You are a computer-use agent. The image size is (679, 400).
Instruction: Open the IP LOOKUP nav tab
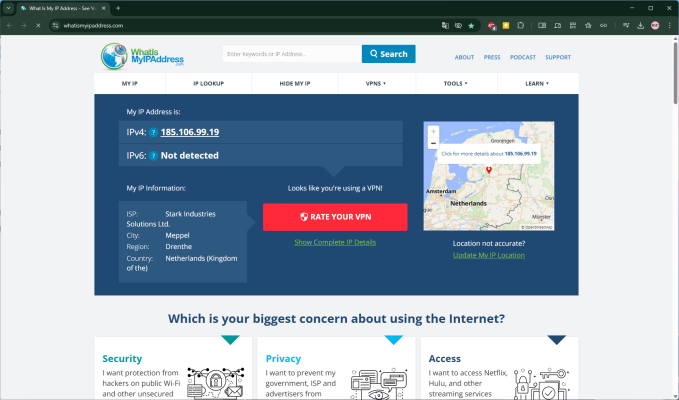212,83
